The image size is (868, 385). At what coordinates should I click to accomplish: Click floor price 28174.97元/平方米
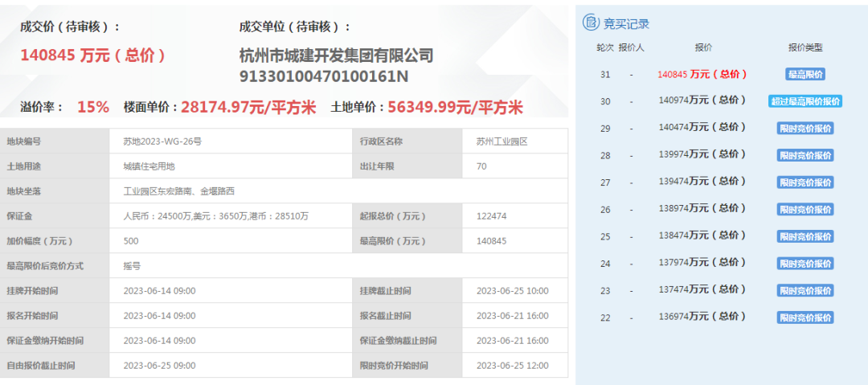click(248, 107)
